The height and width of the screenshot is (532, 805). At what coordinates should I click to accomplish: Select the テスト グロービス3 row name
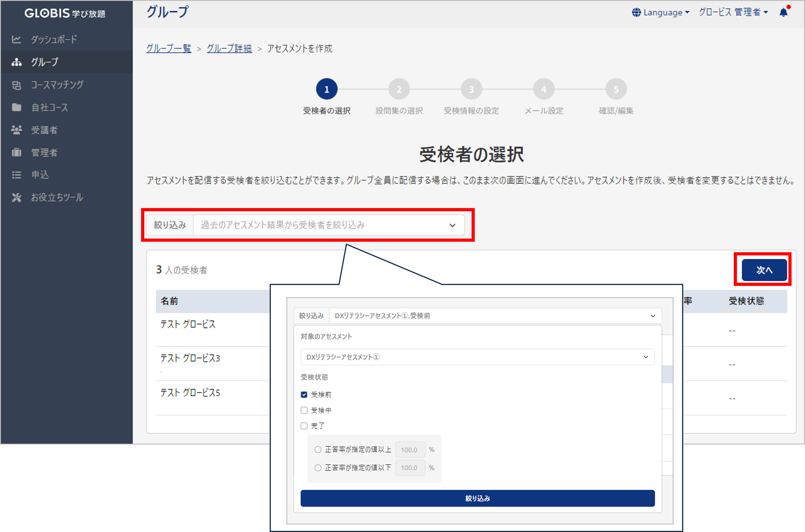190,358
